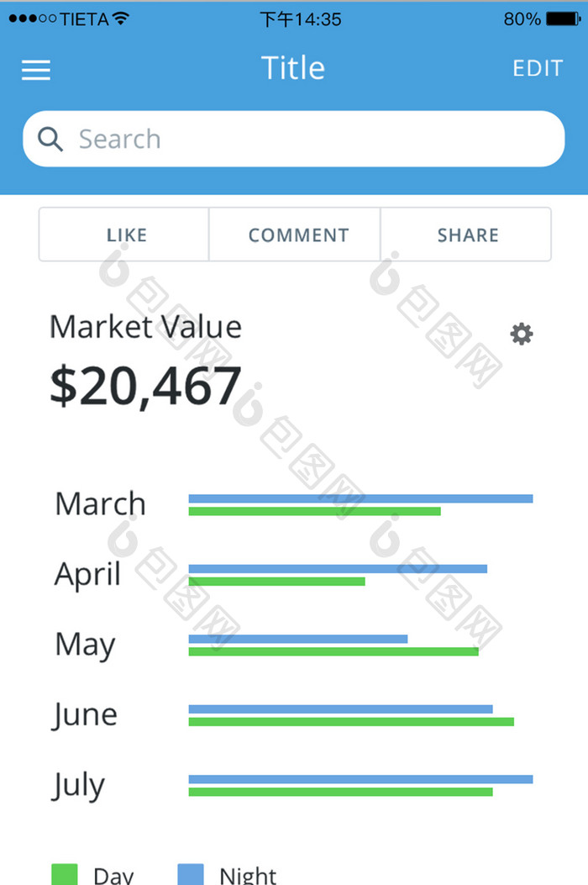Click July's green Day bar
Viewport: 588px width, 885px height.
point(340,792)
